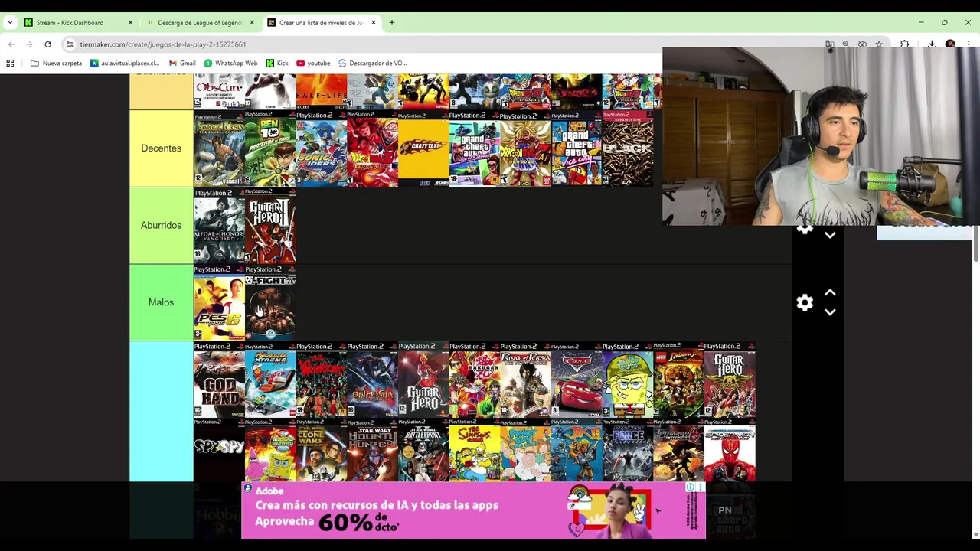Select the Star Wars Battlefront cover
Image resolution: width=980 pixels, height=551 pixels.
423,450
